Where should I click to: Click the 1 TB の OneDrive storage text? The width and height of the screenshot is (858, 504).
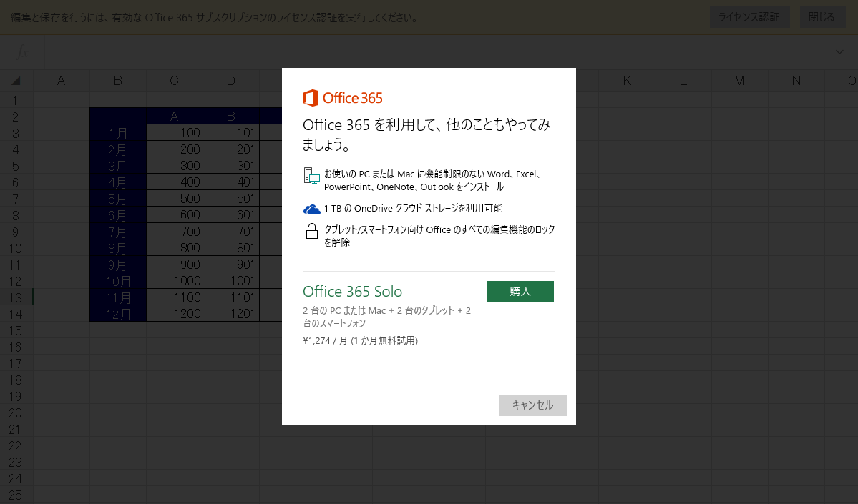413,208
